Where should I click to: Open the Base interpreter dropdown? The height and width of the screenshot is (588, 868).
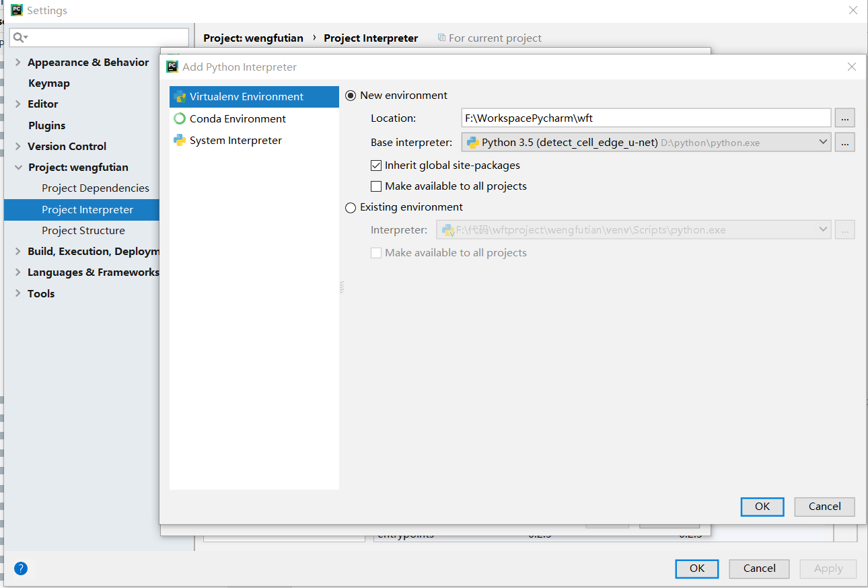823,142
